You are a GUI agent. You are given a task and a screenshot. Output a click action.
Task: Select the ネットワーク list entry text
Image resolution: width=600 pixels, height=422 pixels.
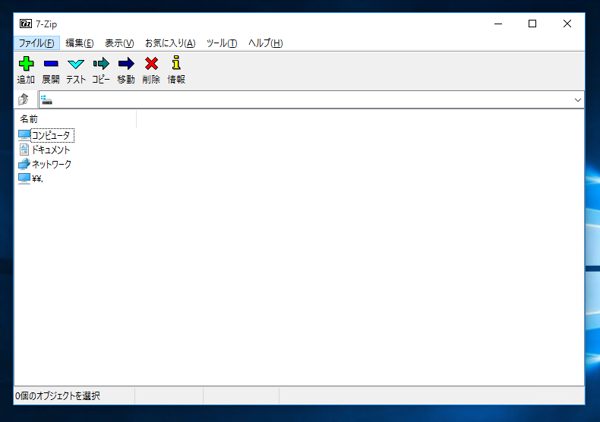51,164
